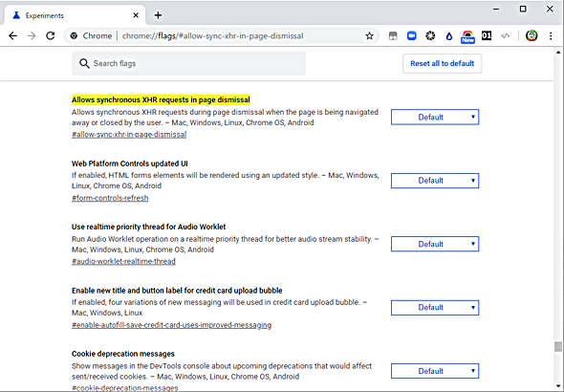This screenshot has height=392, width=564.
Task: Click the page vertical scrollbar thumb
Action: click(x=558, y=346)
